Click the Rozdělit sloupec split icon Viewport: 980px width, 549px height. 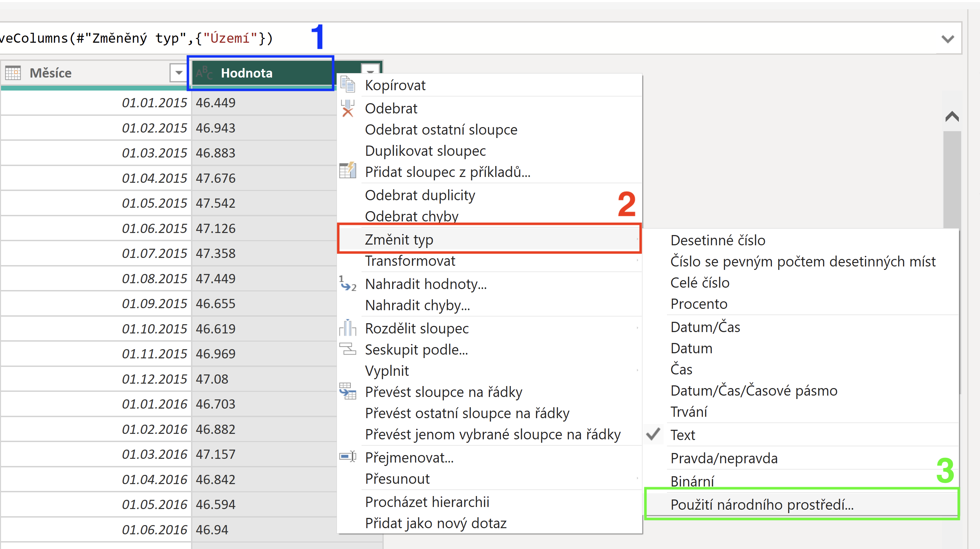(347, 328)
